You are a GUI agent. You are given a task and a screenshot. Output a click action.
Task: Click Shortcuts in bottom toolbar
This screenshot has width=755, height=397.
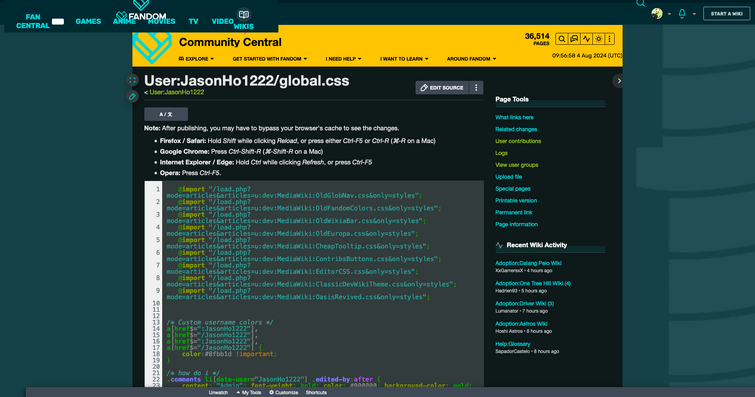click(316, 393)
